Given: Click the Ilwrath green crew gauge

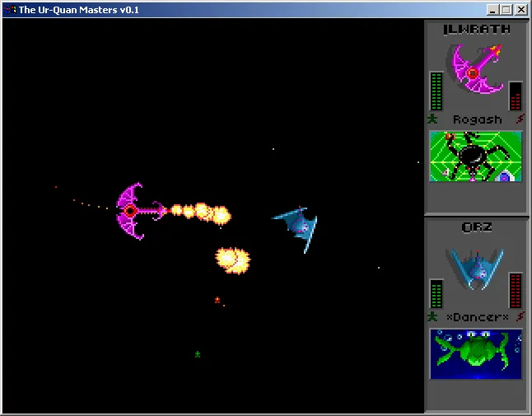Looking at the screenshot, I should coord(436,91).
